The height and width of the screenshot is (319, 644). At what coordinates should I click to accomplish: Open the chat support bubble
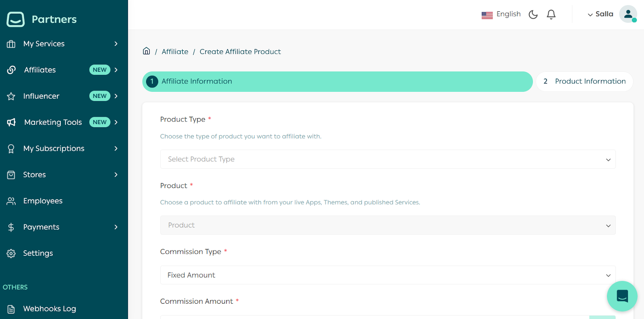pyautogui.click(x=622, y=296)
